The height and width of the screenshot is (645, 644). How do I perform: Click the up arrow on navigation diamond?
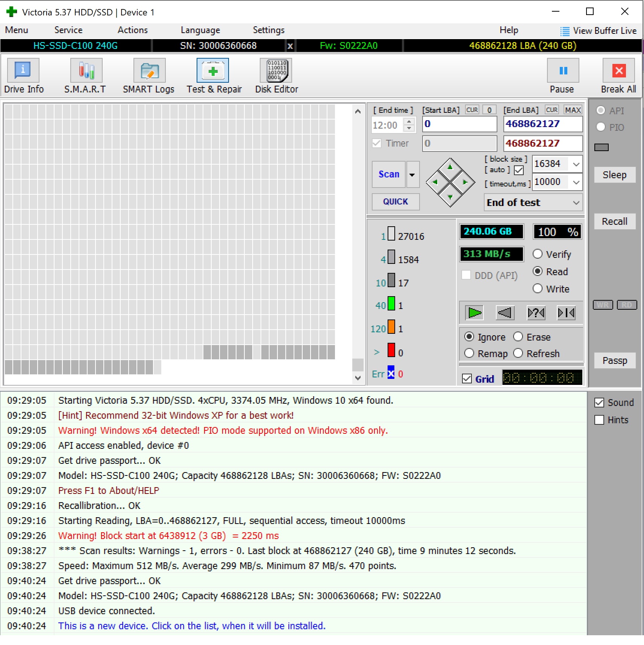(x=450, y=168)
